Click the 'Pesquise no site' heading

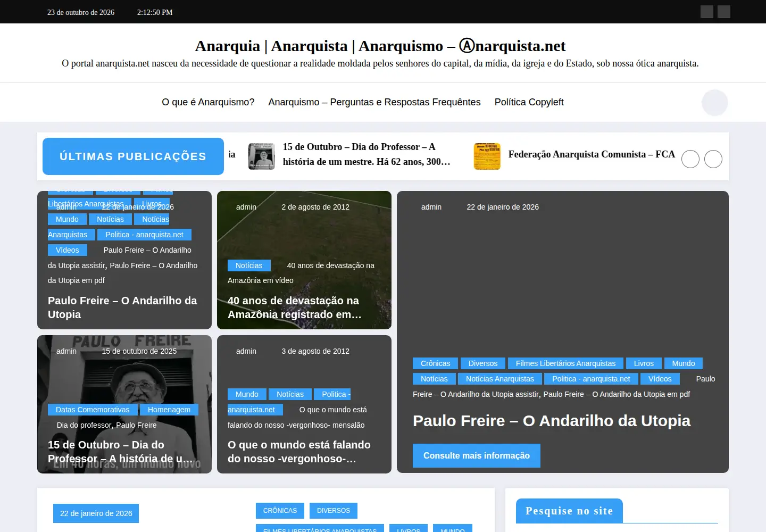(569, 511)
